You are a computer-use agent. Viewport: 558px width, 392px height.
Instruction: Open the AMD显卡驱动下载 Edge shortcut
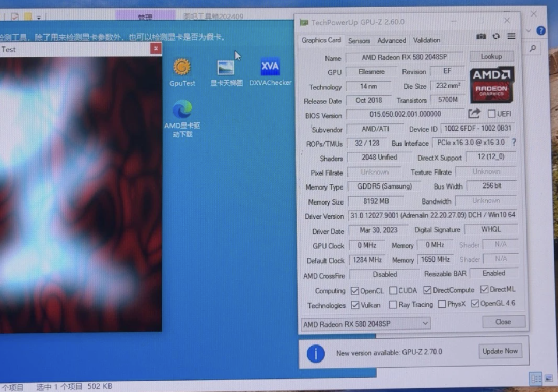click(182, 119)
